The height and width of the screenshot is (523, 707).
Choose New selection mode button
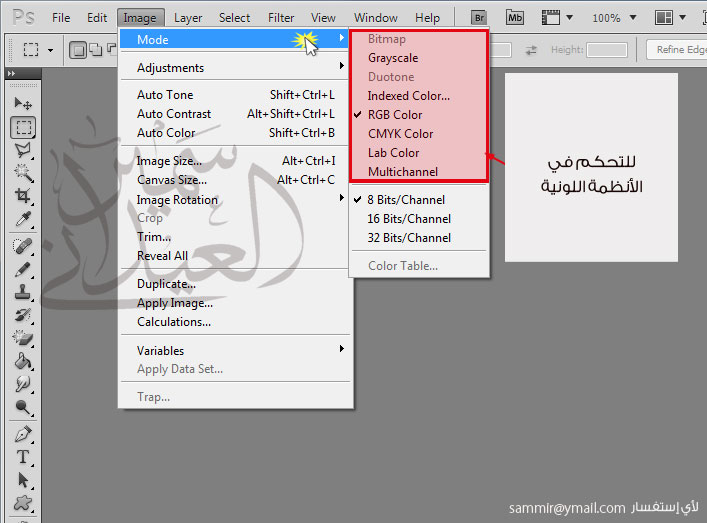click(78, 50)
